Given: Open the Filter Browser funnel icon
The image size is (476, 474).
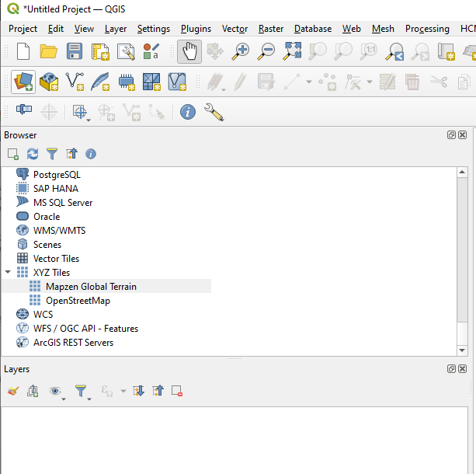Looking at the screenshot, I should (52, 154).
